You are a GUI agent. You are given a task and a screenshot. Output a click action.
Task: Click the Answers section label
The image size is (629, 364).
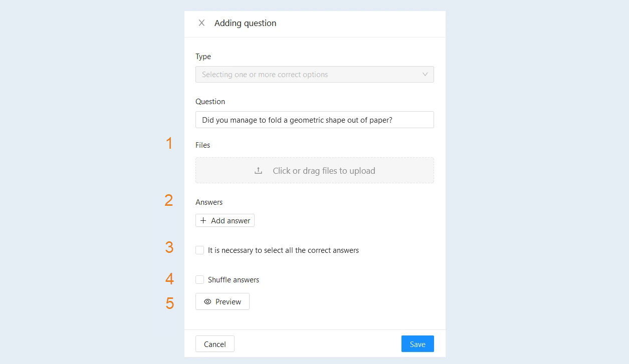tap(209, 202)
